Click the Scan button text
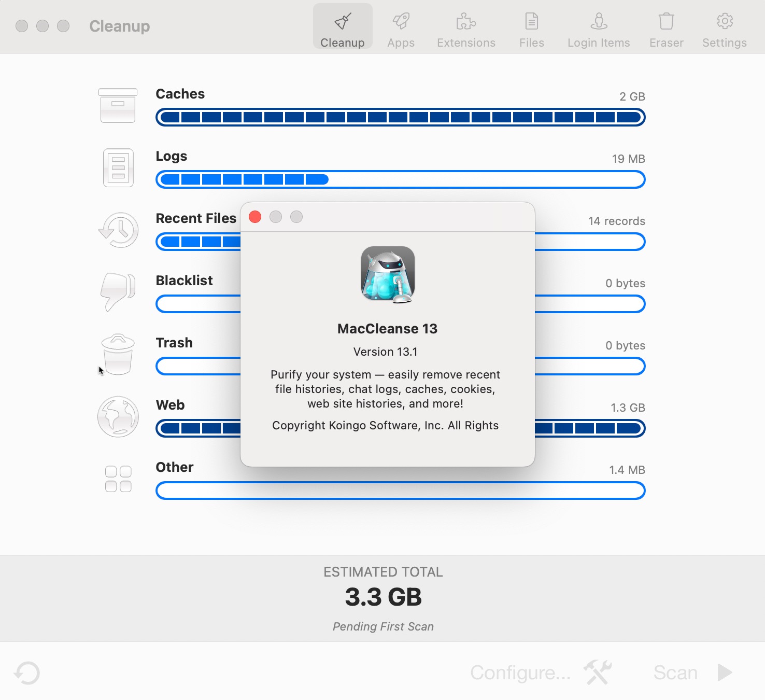This screenshot has height=700, width=765. (675, 673)
